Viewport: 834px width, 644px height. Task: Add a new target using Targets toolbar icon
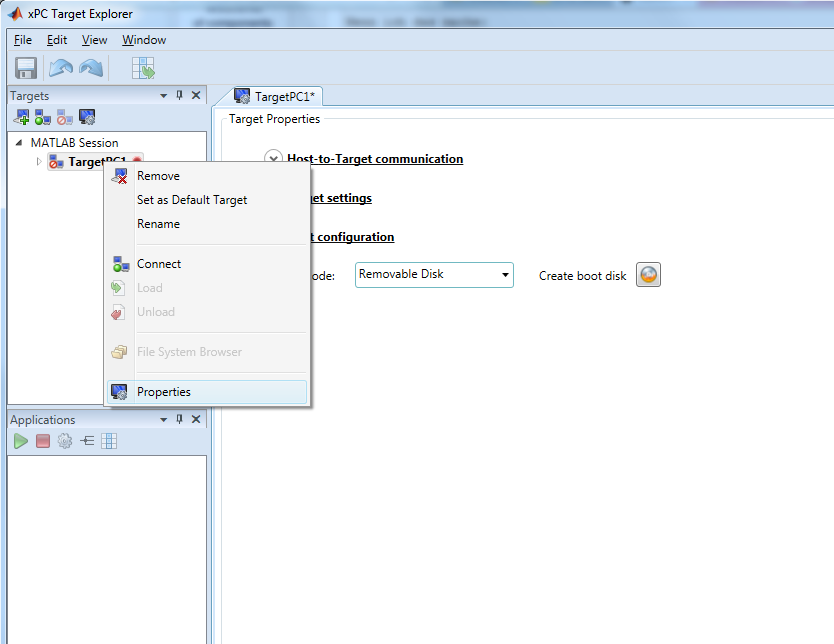pos(21,117)
